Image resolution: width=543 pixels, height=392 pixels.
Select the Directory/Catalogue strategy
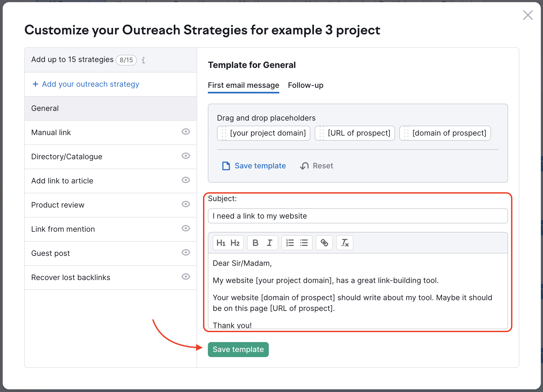(x=67, y=156)
